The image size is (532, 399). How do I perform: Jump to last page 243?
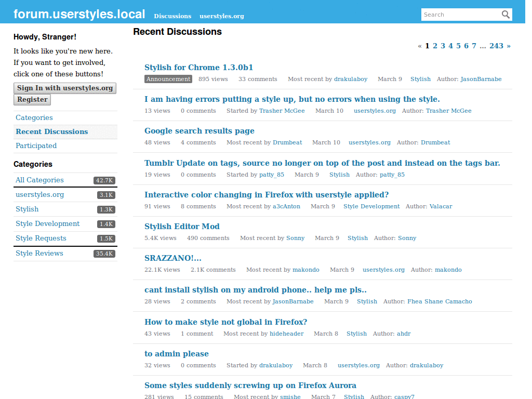tap(496, 46)
